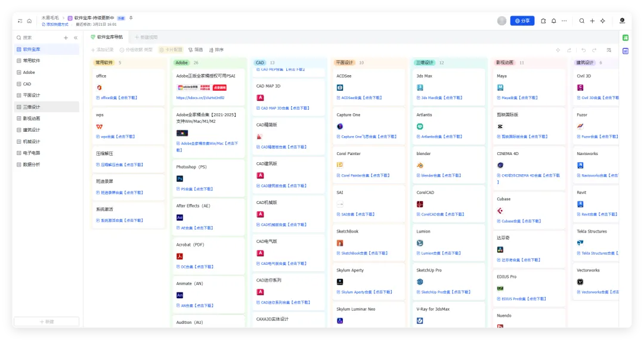Click the magnifier search icon in top bar
Image resolution: width=644 pixels, height=340 pixels.
click(582, 21)
